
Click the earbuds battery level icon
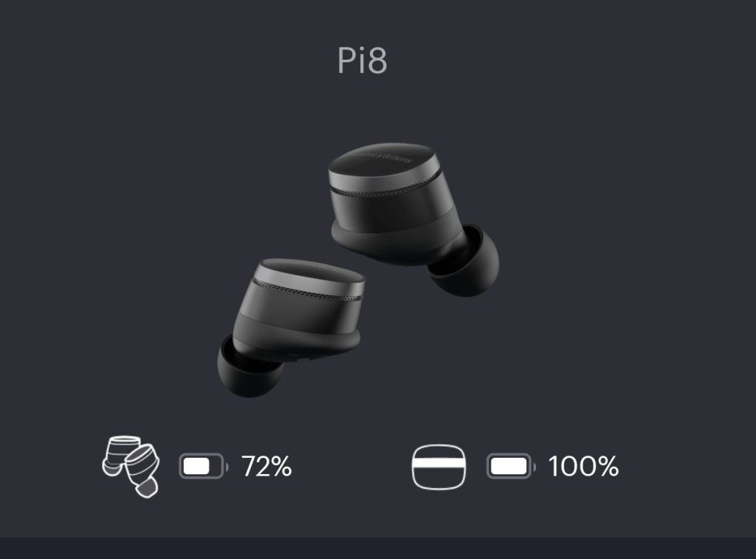click(203, 467)
